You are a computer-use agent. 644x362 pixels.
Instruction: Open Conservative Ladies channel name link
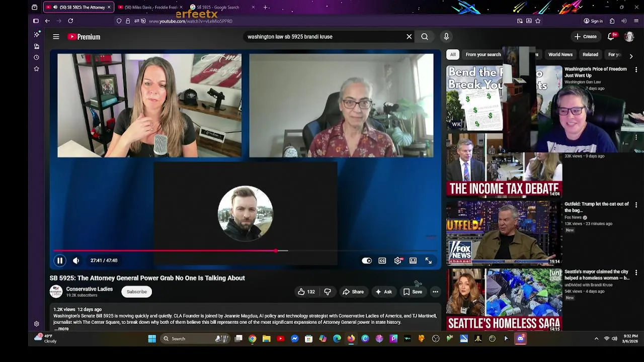[90, 289]
